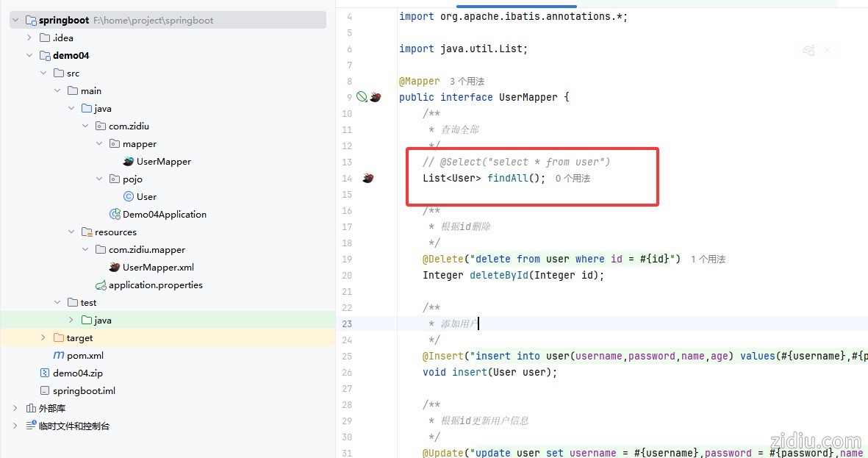The width and height of the screenshot is (868, 458).
Task: Expand the target folder
Action: (43, 338)
